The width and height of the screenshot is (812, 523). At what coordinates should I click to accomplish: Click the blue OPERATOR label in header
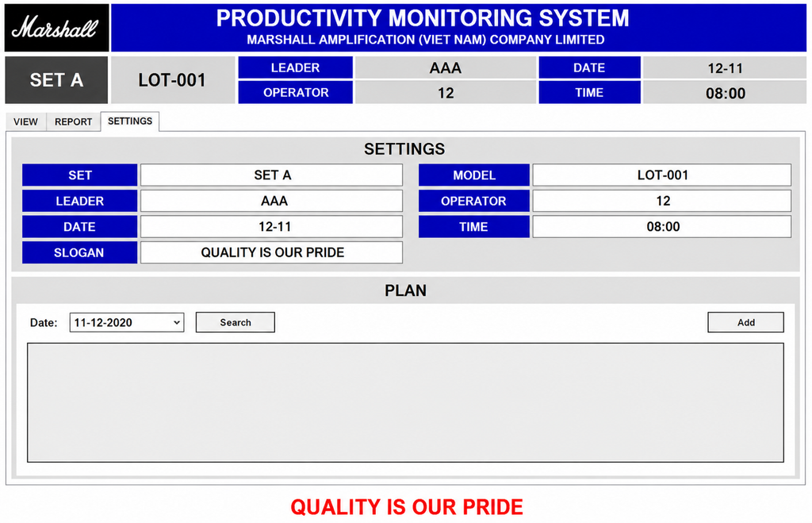295,93
